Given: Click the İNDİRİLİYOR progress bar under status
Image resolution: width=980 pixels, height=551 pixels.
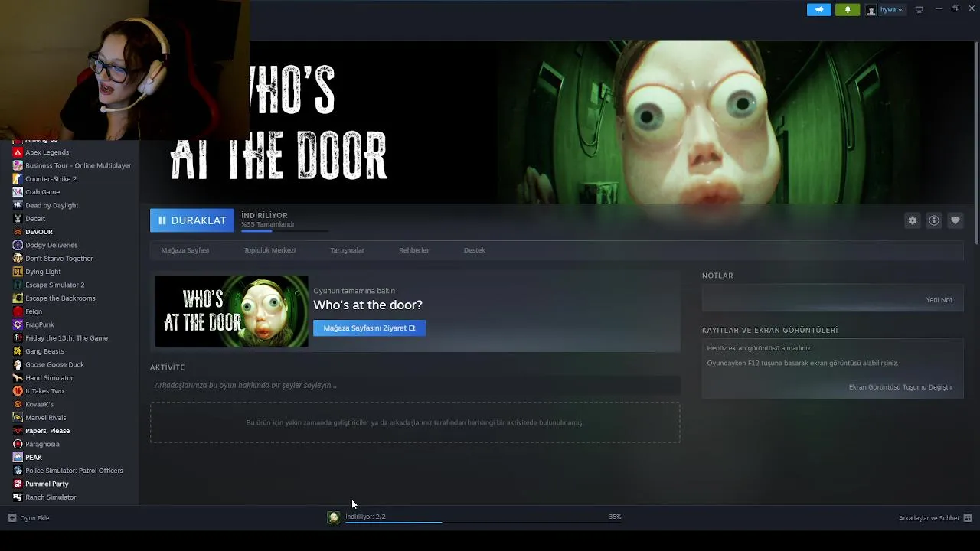Looking at the screenshot, I should pyautogui.click(x=285, y=230).
